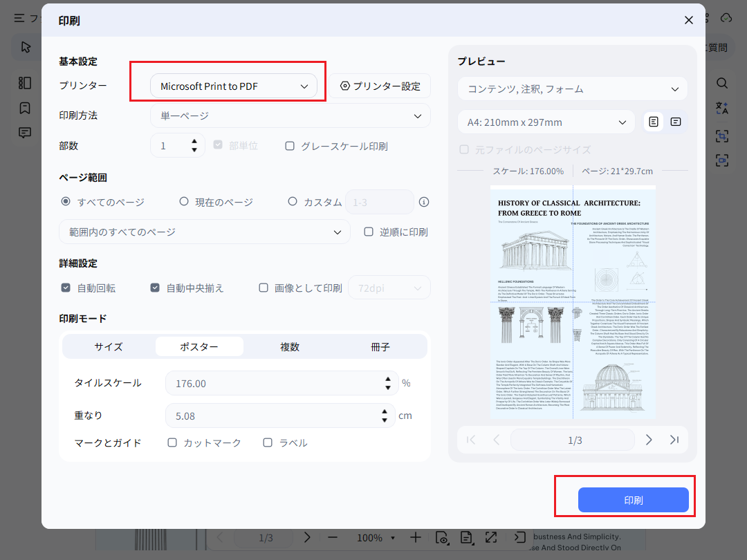The width and height of the screenshot is (747, 560).
Task: Open the hamburger menu in main window
Action: click(x=19, y=18)
